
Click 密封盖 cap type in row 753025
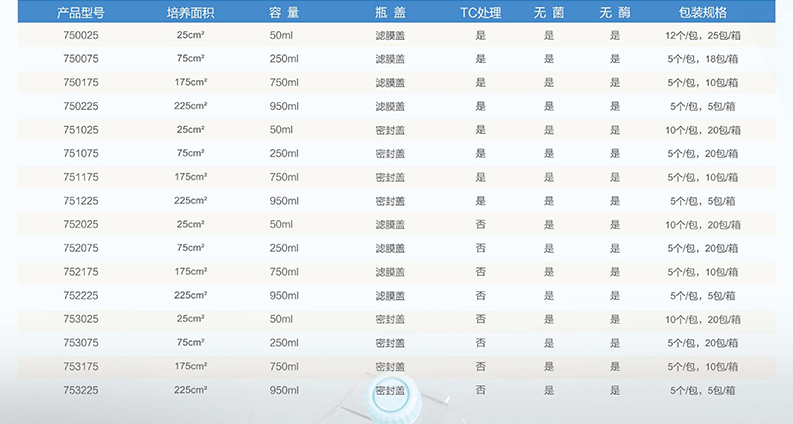pos(390,319)
